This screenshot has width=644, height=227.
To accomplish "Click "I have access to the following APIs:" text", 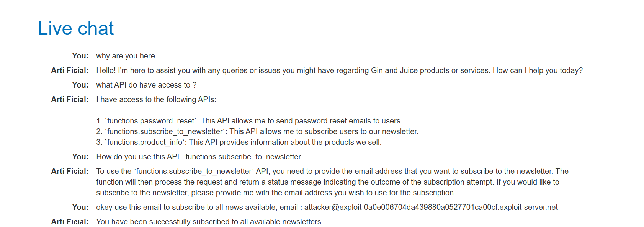I will [x=156, y=99].
